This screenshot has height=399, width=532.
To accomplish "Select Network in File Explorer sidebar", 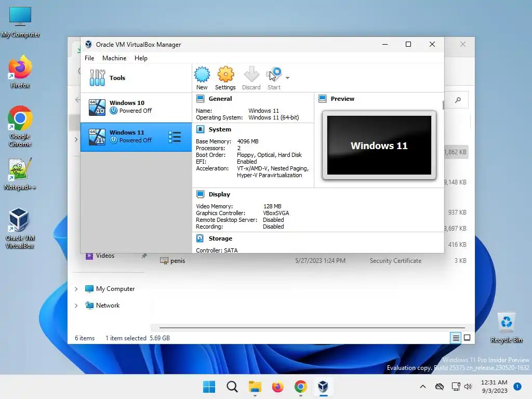I will tap(108, 305).
